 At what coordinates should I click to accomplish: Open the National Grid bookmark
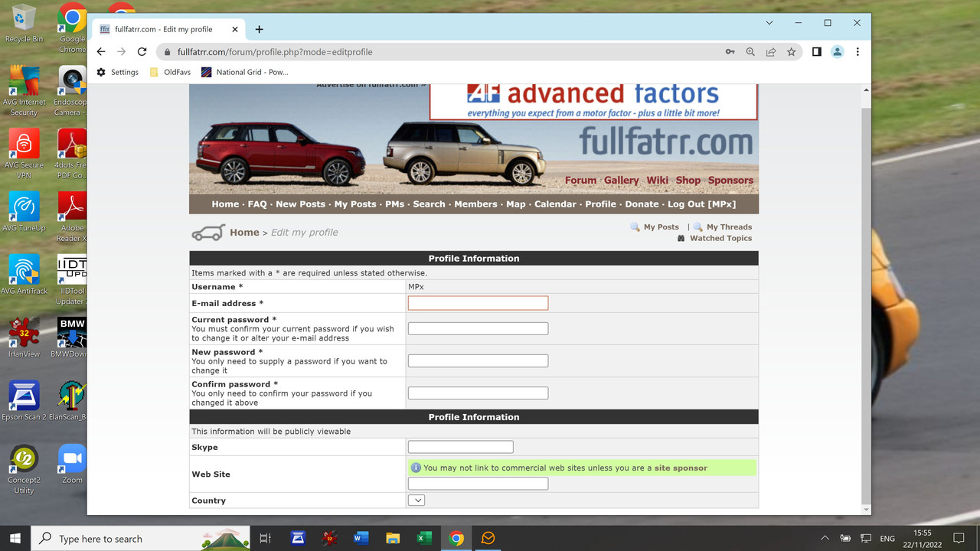[245, 72]
